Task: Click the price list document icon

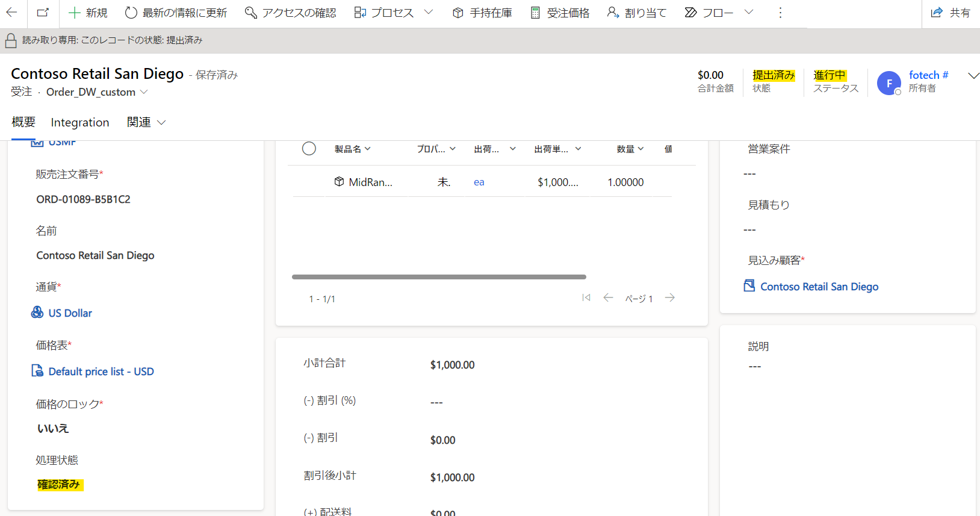Action: 37,370
